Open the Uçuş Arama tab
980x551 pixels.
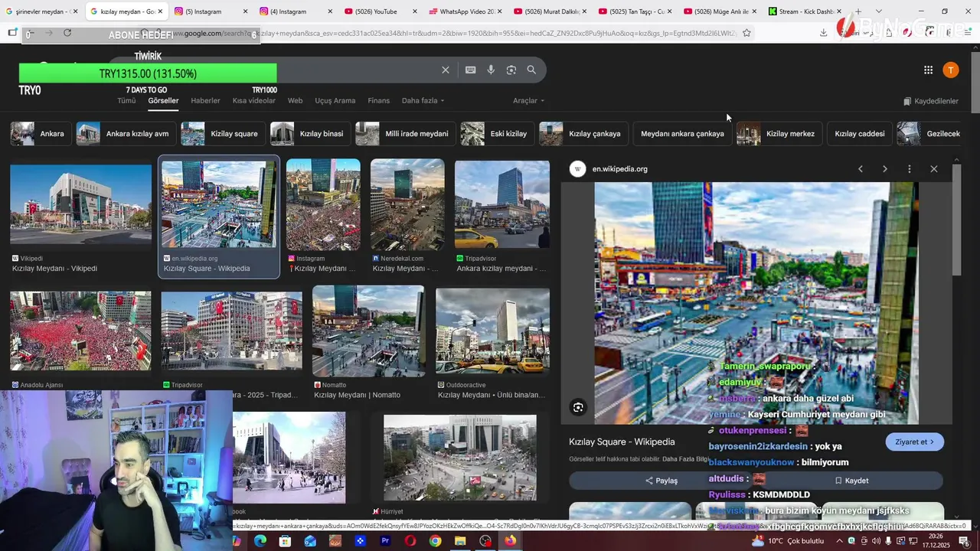(x=335, y=101)
